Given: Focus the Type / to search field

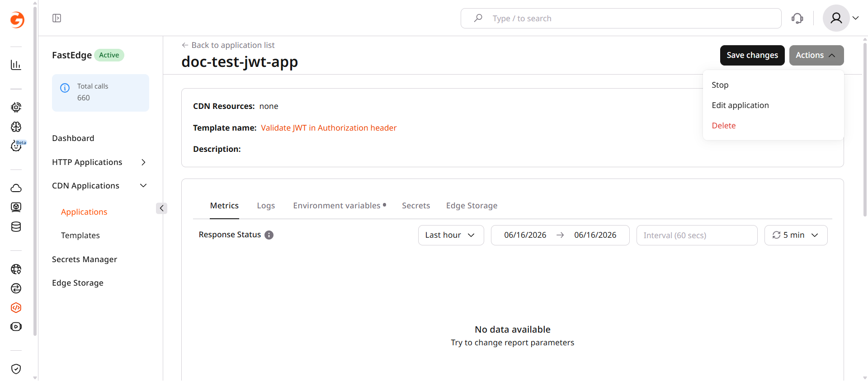Looking at the screenshot, I should click(621, 18).
